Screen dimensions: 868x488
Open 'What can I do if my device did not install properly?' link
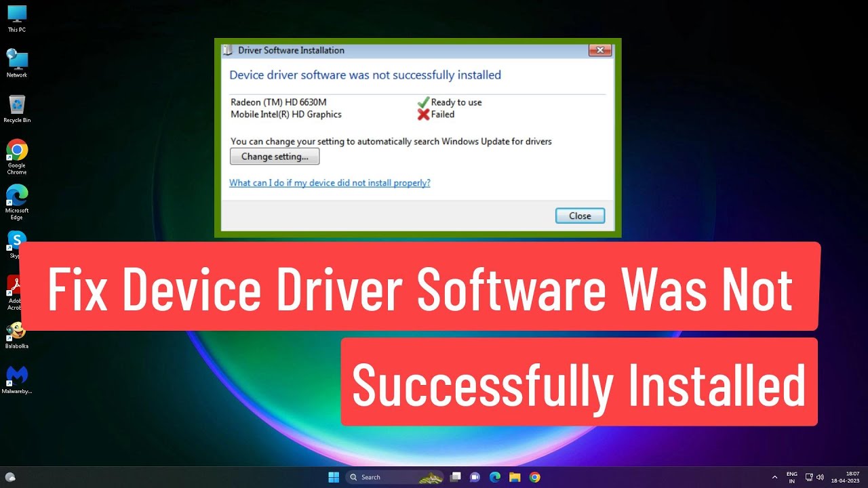click(x=330, y=183)
